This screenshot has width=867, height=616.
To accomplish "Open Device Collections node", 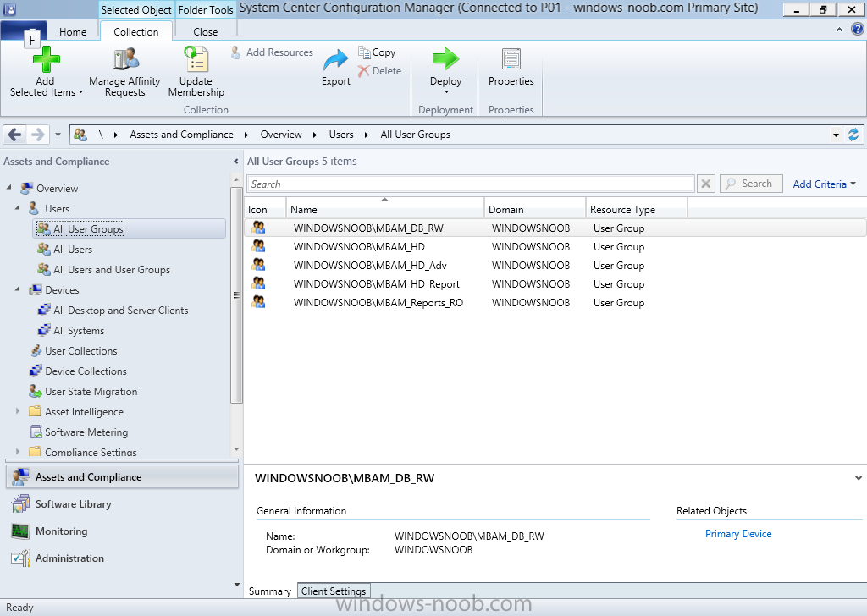I will (x=78, y=371).
